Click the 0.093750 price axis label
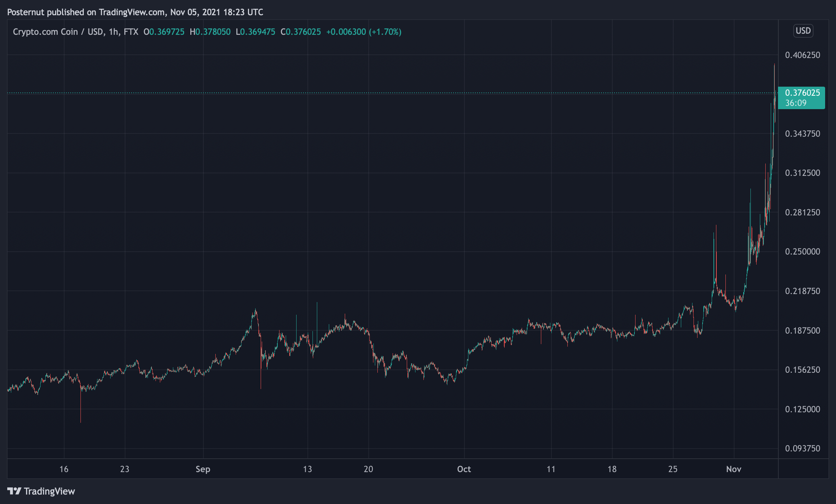 pyautogui.click(x=802, y=449)
